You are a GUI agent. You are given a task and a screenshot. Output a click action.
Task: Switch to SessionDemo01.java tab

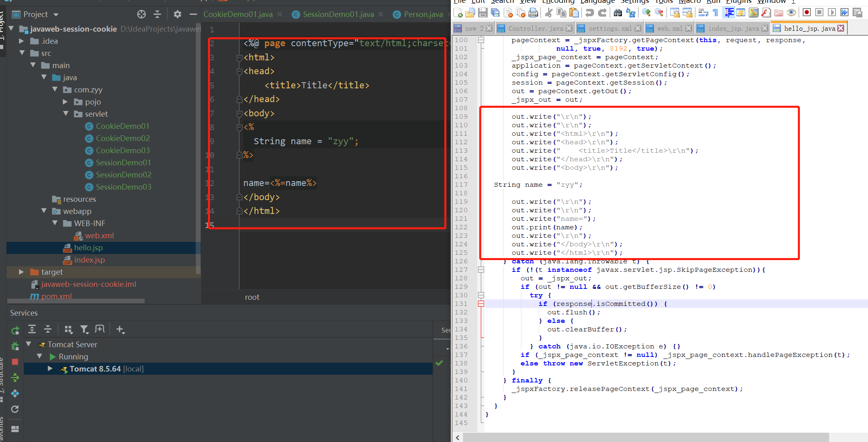(338, 14)
